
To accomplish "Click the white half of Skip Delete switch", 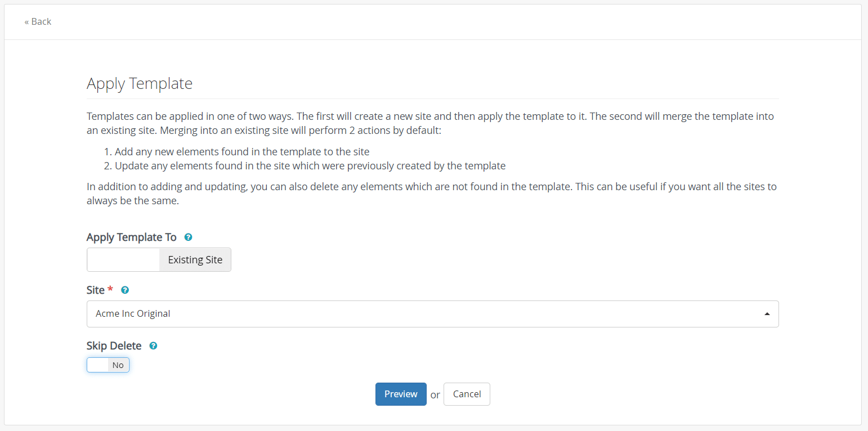I will point(97,365).
